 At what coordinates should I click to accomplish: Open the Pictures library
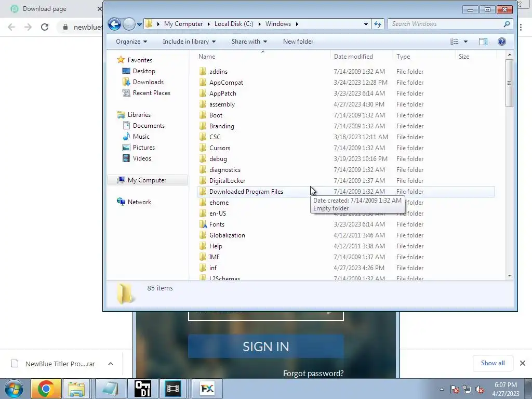[143, 147]
